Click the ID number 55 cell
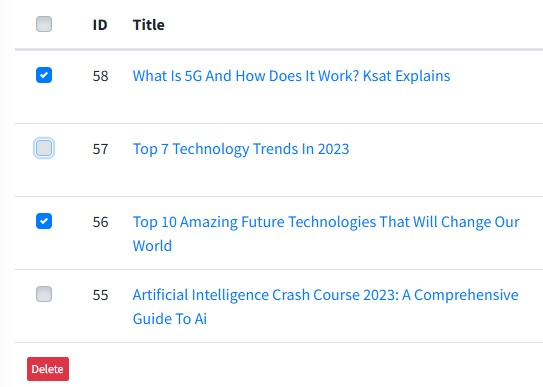The height and width of the screenshot is (387, 543). pos(100,295)
